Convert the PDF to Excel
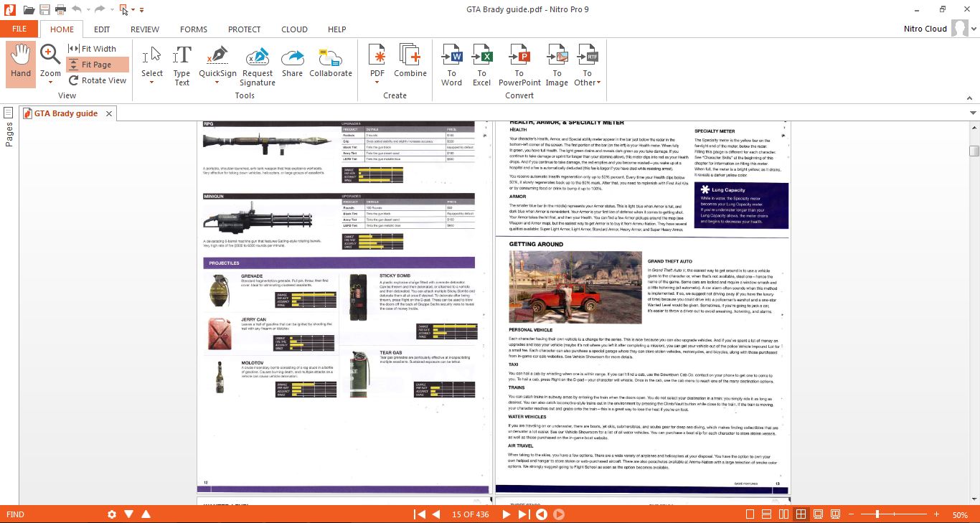 coord(481,65)
